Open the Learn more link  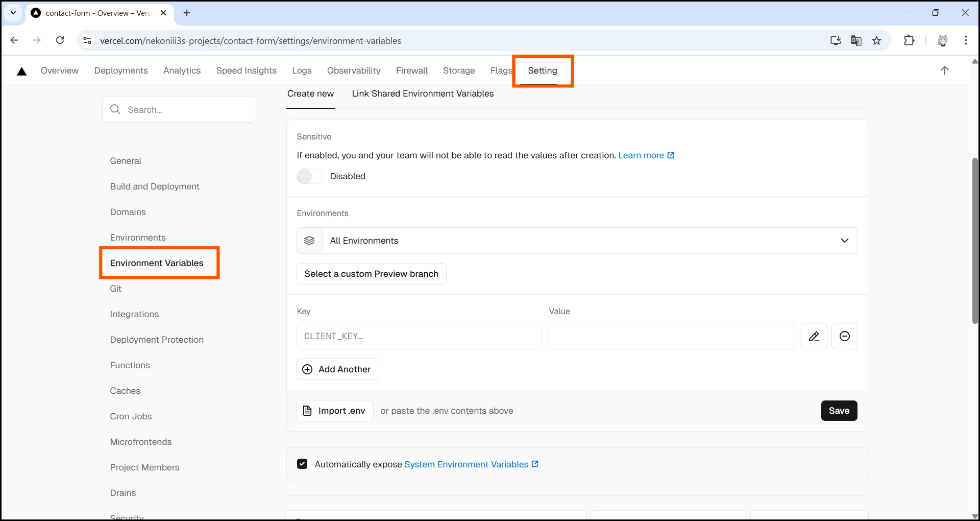[641, 155]
